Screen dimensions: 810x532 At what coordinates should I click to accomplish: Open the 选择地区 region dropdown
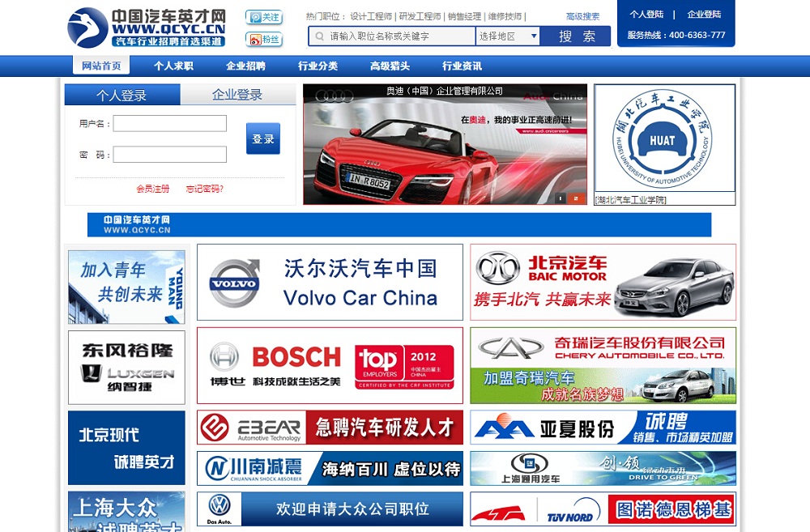pyautogui.click(x=507, y=36)
